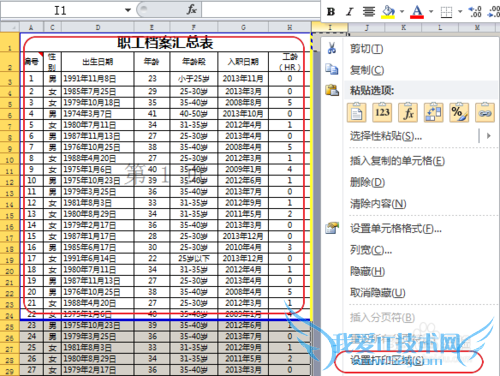
Task: Click the Copy icon in context menu
Action: [332, 69]
